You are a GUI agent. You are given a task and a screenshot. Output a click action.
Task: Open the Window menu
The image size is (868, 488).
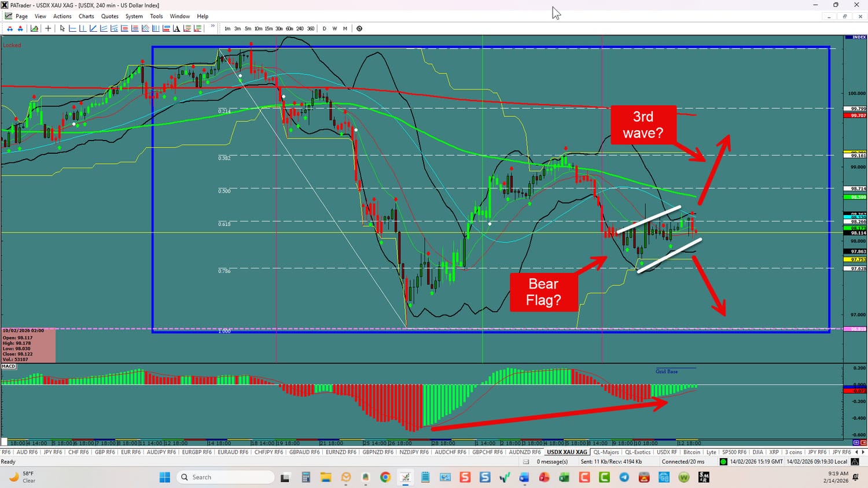coord(180,16)
